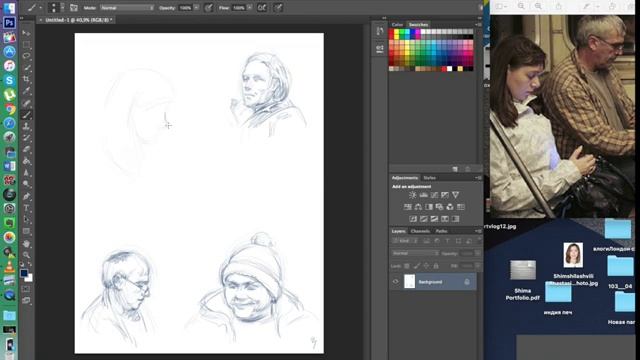
Task: Enable airbrush mode
Action: pyautogui.click(x=262, y=7)
